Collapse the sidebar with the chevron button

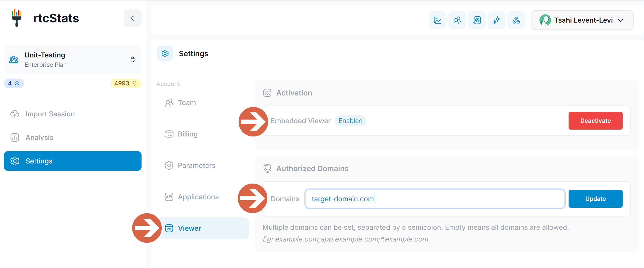coord(132,18)
